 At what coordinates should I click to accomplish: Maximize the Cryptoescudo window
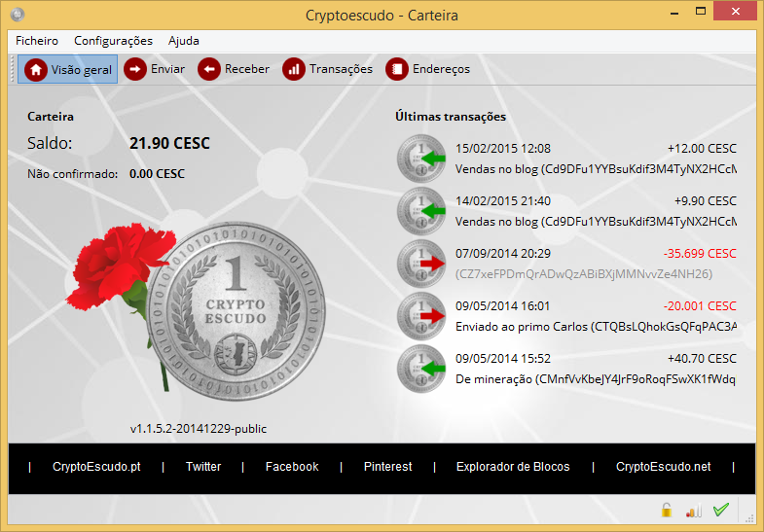point(701,12)
